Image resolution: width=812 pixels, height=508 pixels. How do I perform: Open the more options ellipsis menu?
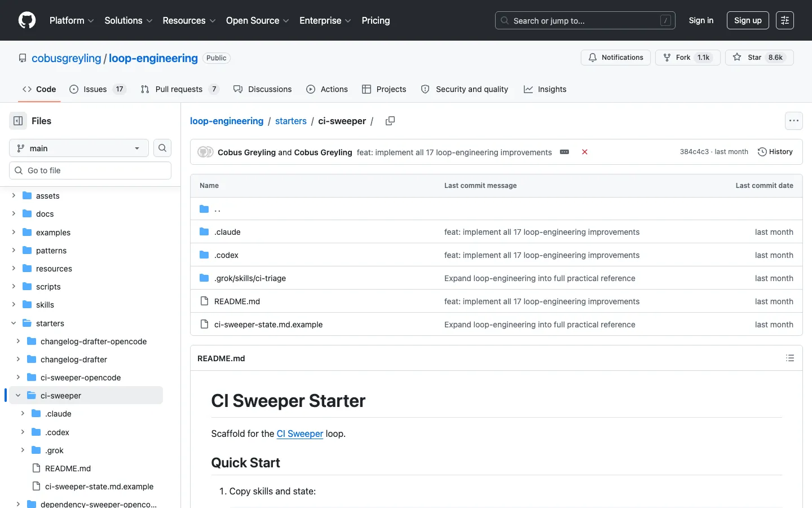794,121
